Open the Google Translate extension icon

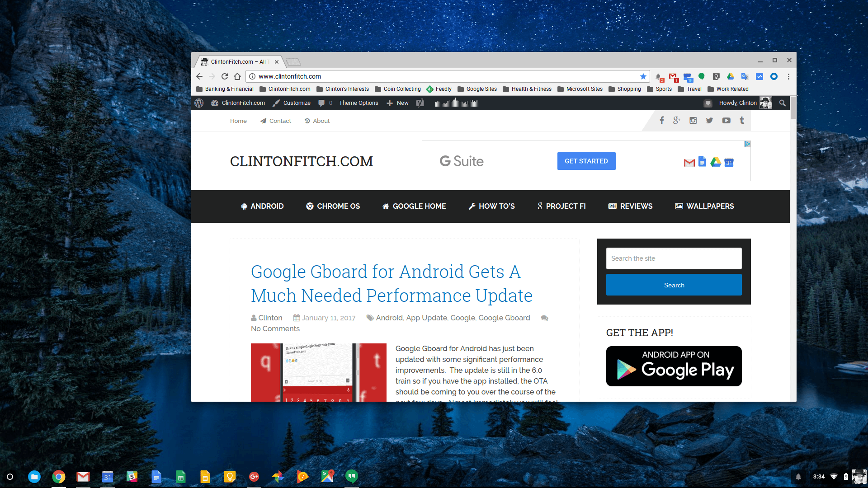745,76
